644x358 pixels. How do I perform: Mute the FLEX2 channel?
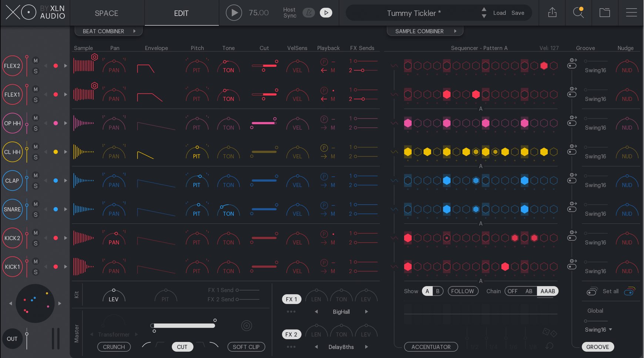(x=36, y=60)
